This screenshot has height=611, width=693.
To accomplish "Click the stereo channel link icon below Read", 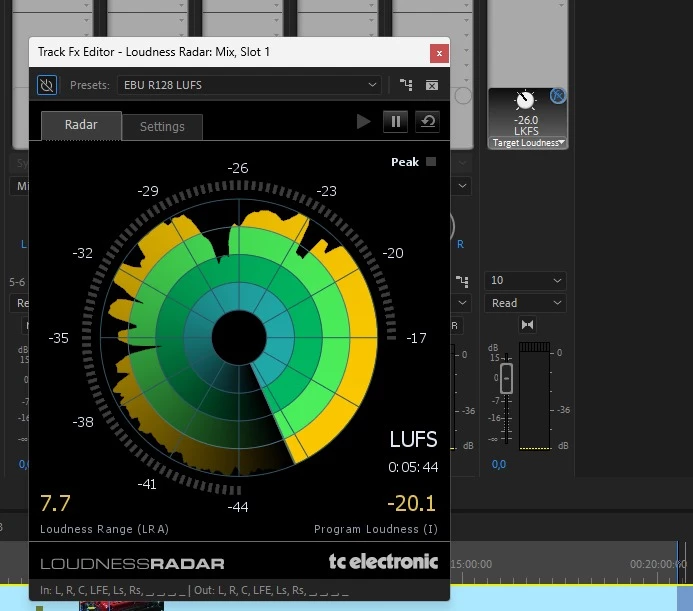I will (527, 325).
